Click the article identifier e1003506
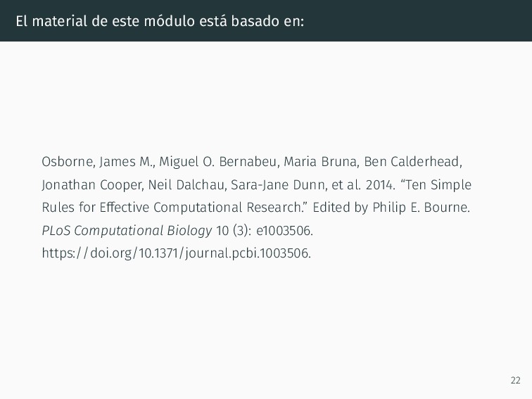This screenshot has width=532, height=399. pyautogui.click(x=284, y=231)
